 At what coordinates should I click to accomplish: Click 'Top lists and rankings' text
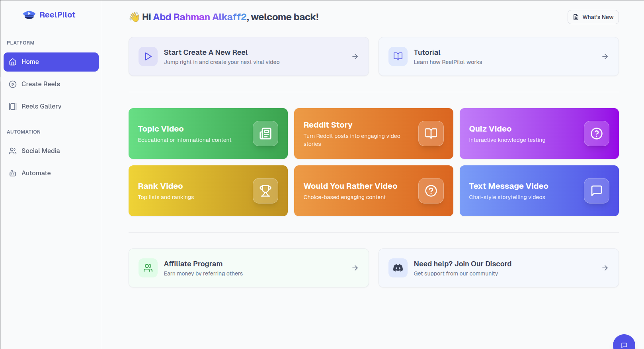tap(166, 197)
